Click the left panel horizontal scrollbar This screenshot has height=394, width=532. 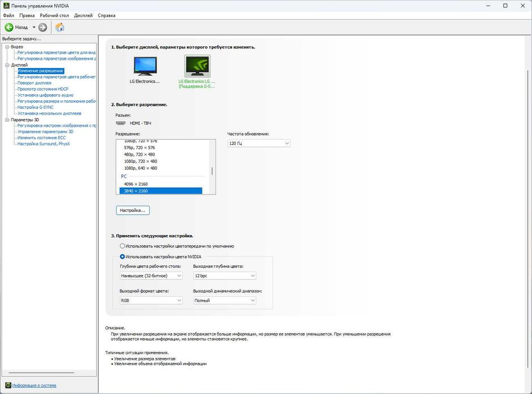pyautogui.click(x=41, y=373)
